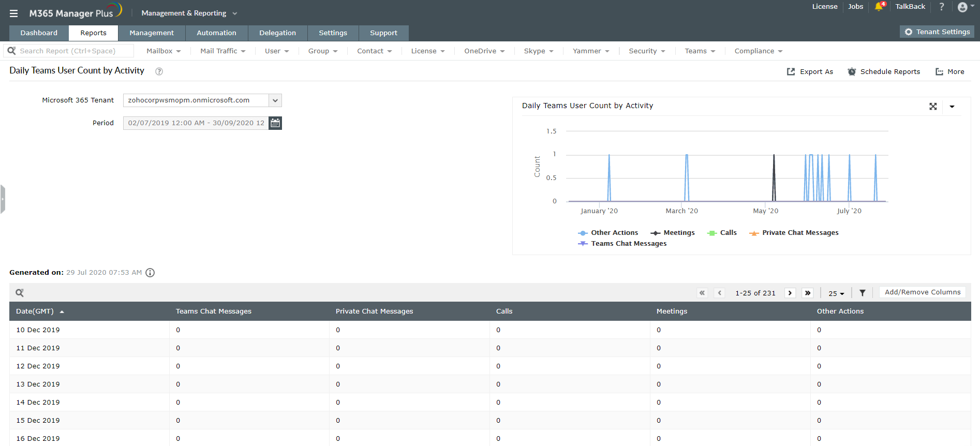
Task: Click the Search Report input field
Action: (x=72, y=51)
